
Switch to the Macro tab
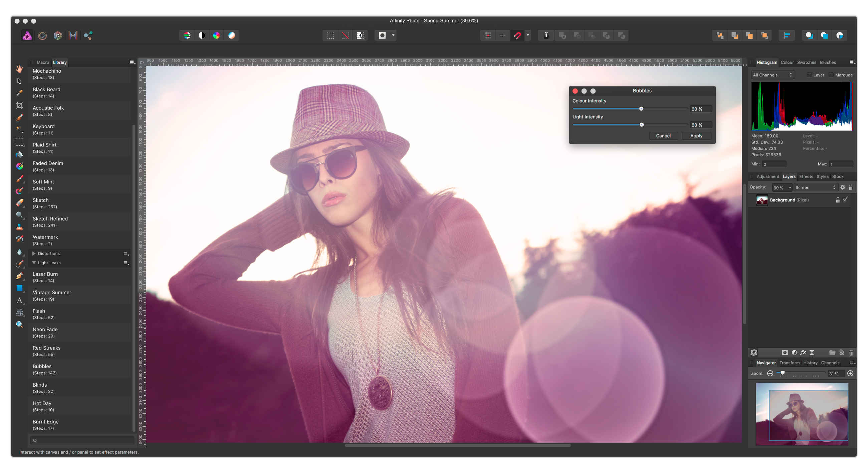(43, 62)
